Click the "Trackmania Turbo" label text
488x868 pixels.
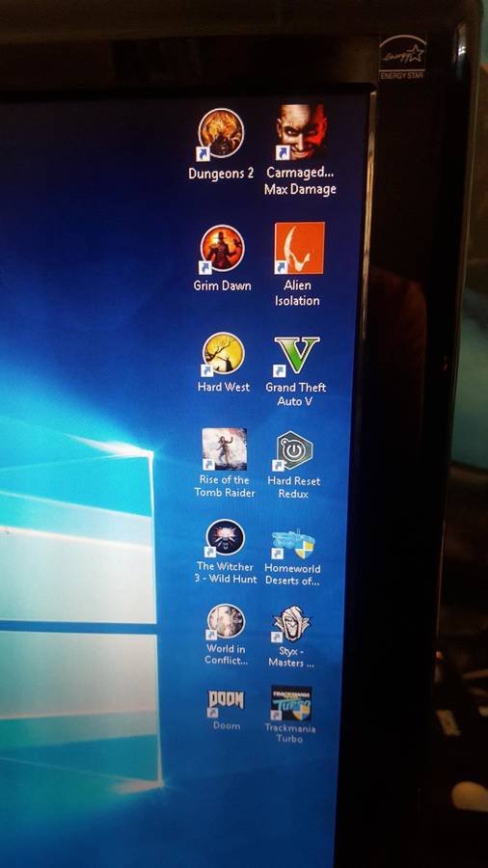[290, 733]
